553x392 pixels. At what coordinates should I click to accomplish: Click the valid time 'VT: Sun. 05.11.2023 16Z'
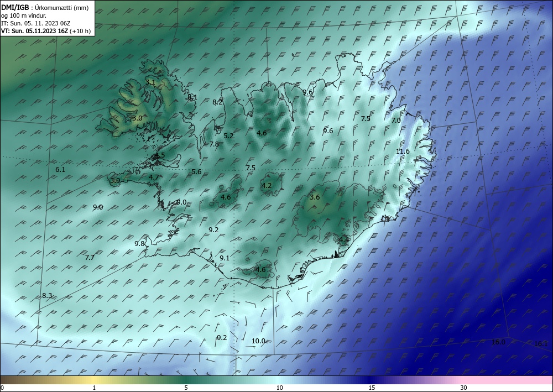pos(34,31)
